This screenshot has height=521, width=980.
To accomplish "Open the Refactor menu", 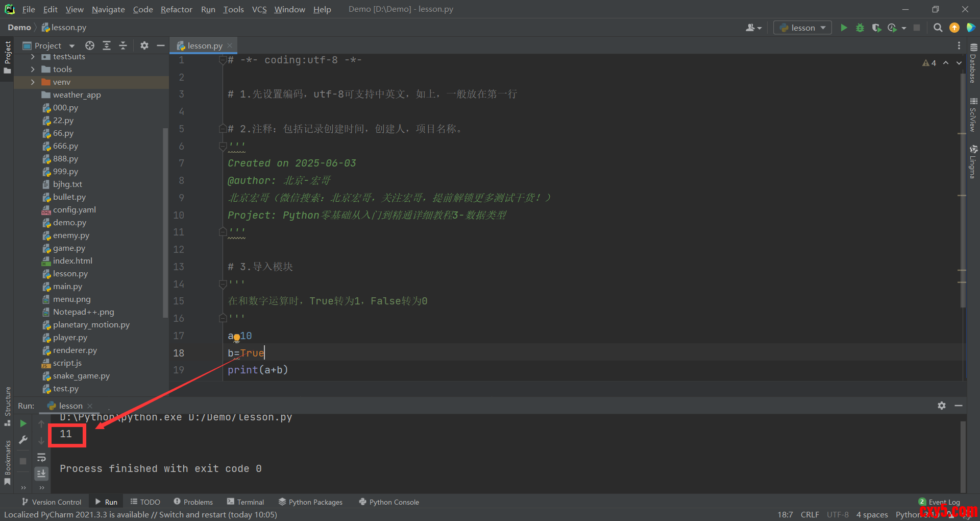I will point(176,9).
